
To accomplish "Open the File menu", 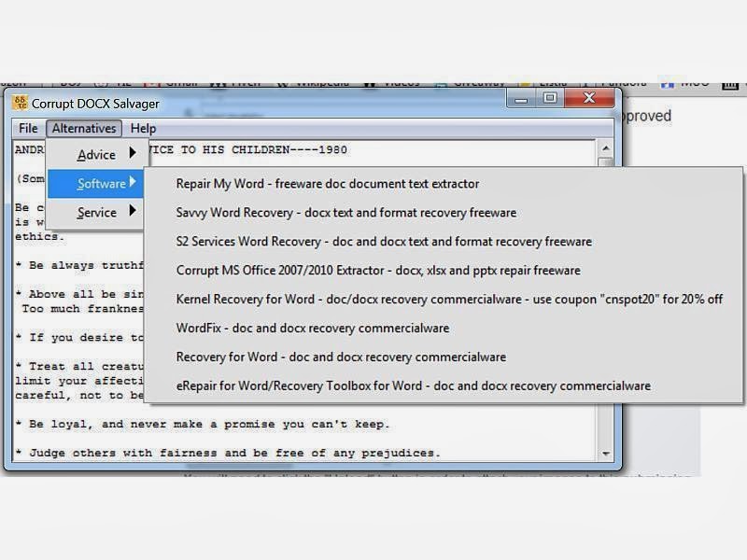I will (x=28, y=128).
